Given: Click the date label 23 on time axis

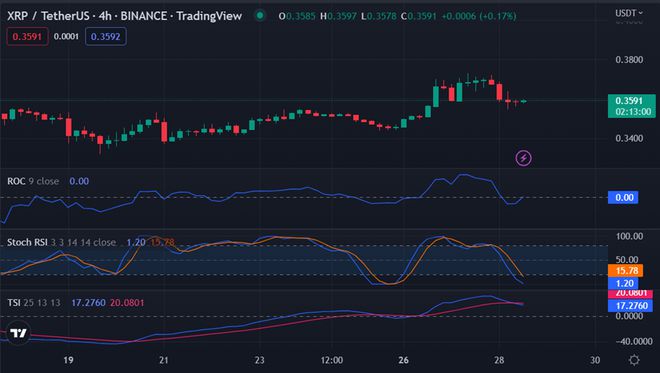Looking at the screenshot, I should [259, 360].
